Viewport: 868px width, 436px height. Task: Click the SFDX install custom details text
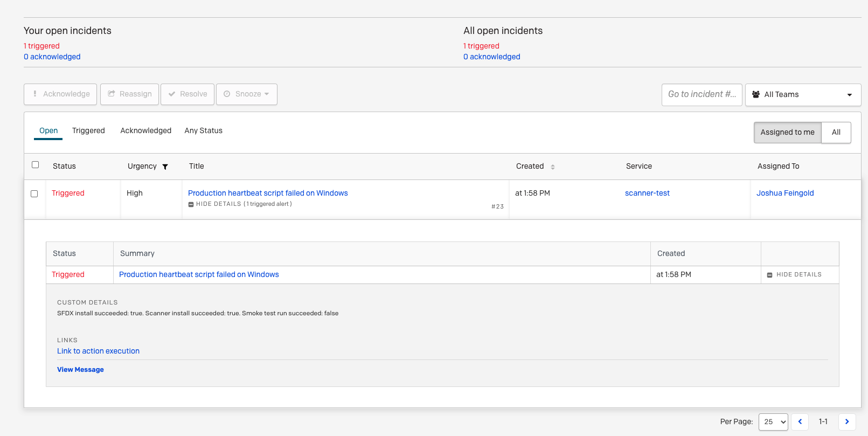tap(198, 314)
